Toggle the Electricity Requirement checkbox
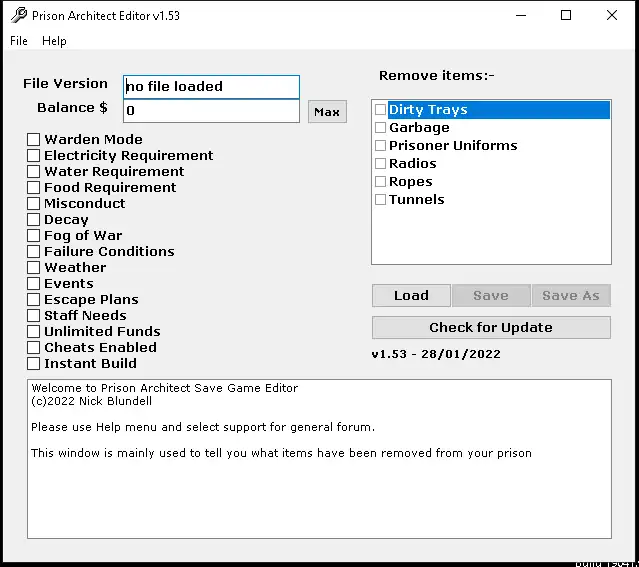Screen dimensions: 639x567 [33, 155]
